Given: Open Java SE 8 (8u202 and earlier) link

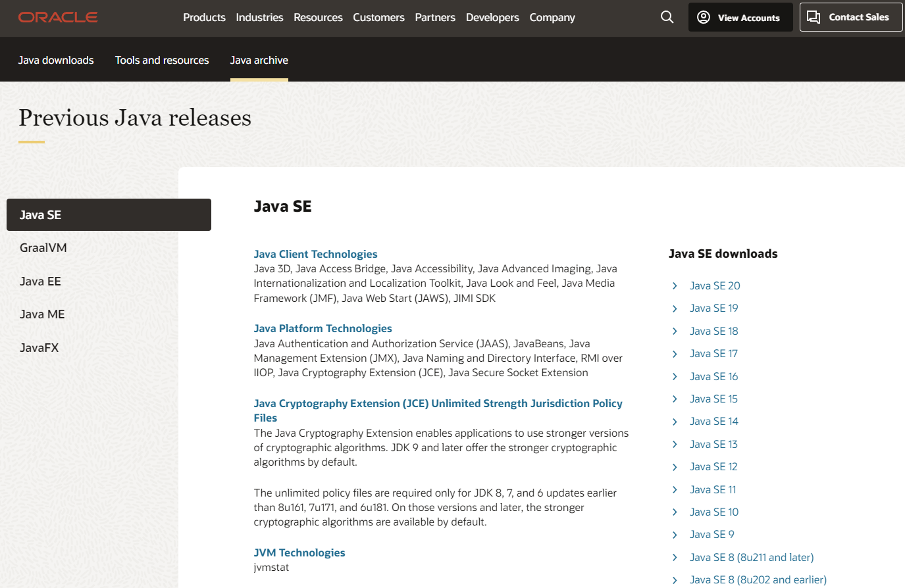Looking at the screenshot, I should [x=758, y=580].
